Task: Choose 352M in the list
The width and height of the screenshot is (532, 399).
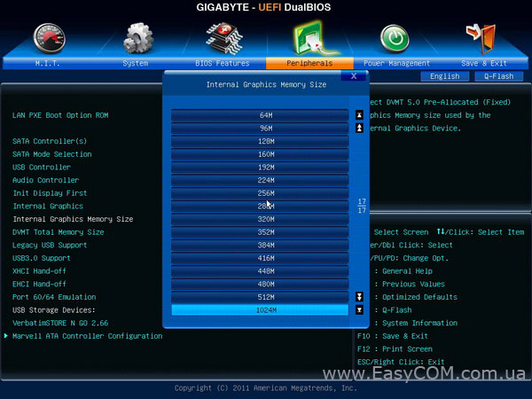Action: click(260, 232)
